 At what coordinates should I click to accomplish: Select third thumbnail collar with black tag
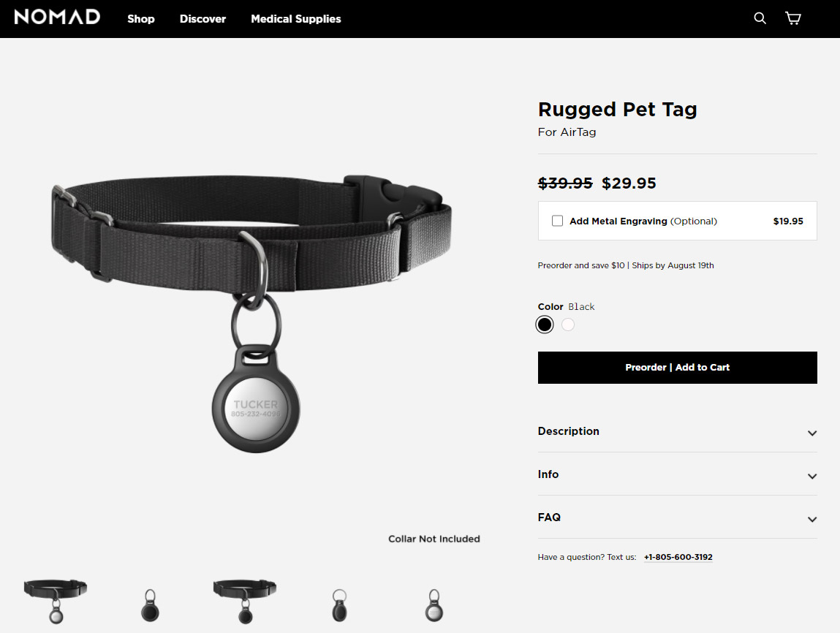pyautogui.click(x=245, y=601)
